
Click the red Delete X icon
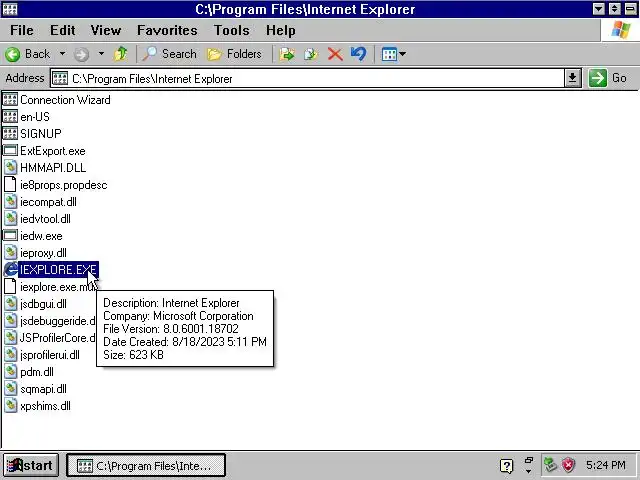[335, 54]
